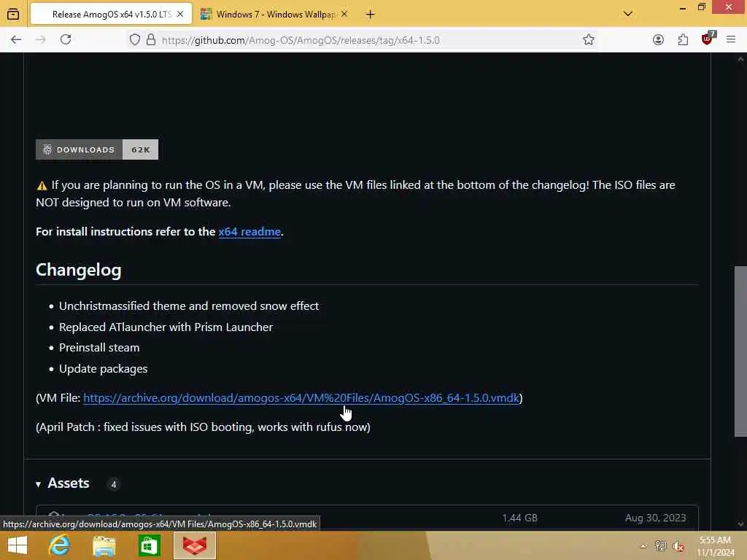Reload the page with the refresh icon
Screen dimensions: 747x560
(66, 39)
